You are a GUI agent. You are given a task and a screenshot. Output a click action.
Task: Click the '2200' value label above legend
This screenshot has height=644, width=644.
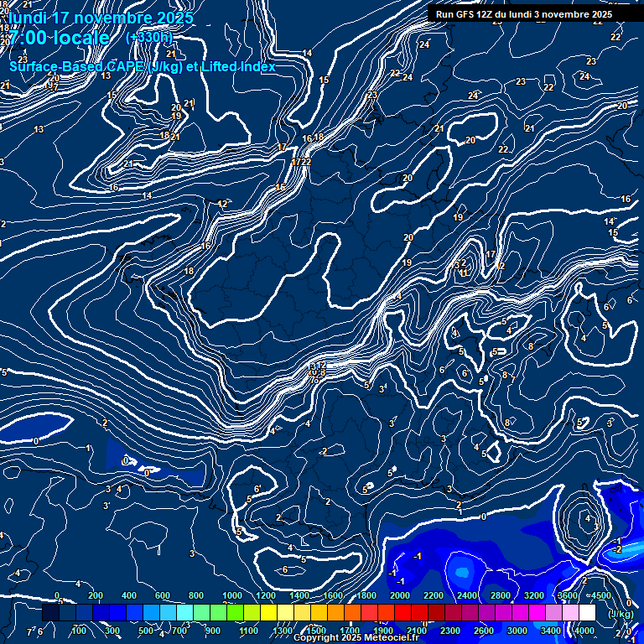[x=433, y=595]
